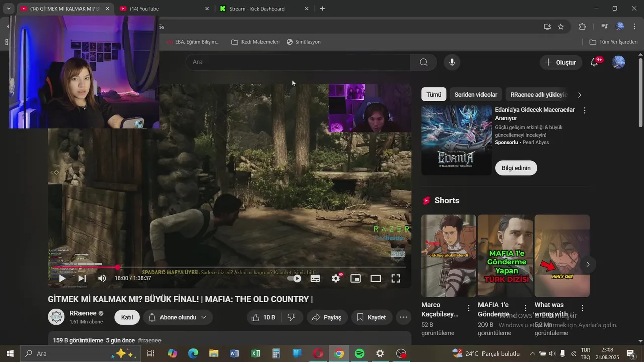Click the #rraenee hashtag link
The width and height of the screenshot is (644, 362).
pyautogui.click(x=149, y=340)
